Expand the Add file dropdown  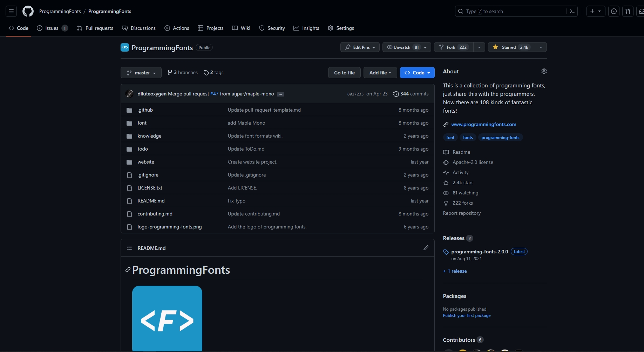coord(380,73)
